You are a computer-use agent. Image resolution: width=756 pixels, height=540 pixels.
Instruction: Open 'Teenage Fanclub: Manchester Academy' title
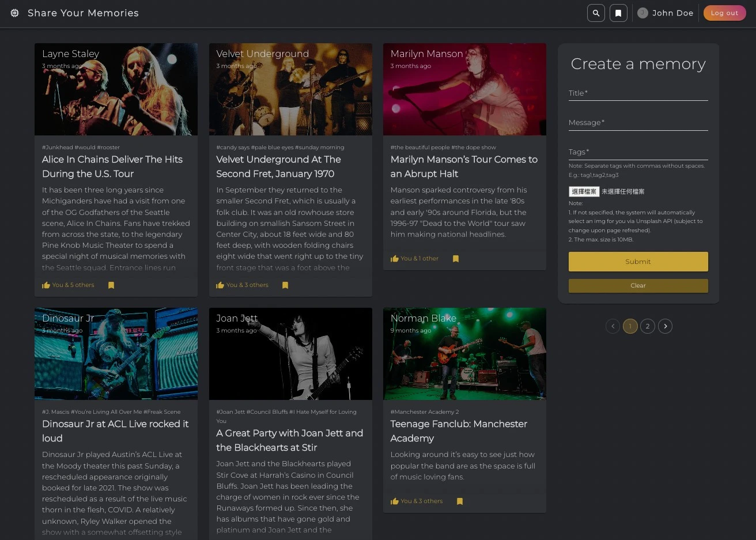459,431
